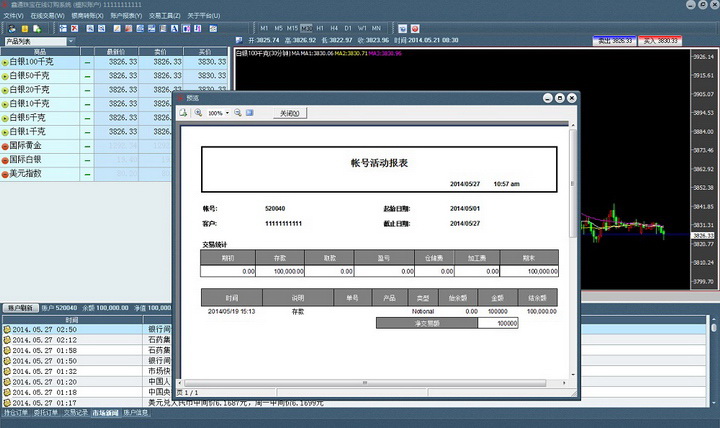Click the last icon of the main toolbar group
Screen dimensions: 720x428
tap(213, 28)
